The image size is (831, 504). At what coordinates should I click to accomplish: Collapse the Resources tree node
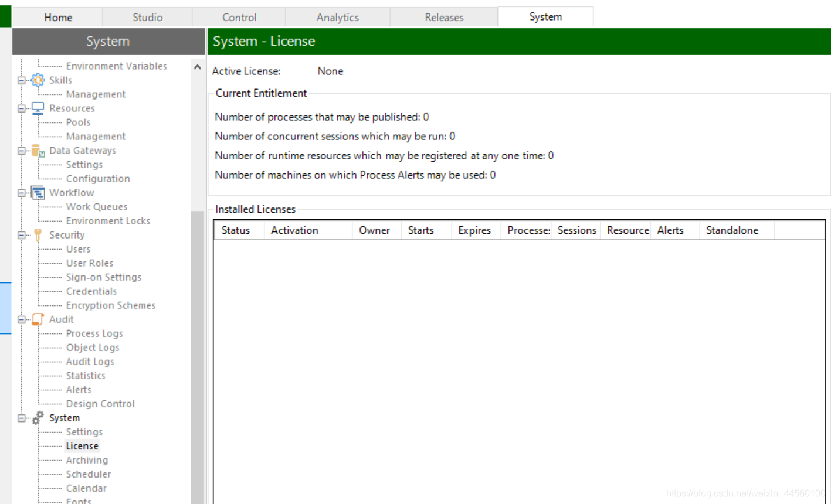22,108
